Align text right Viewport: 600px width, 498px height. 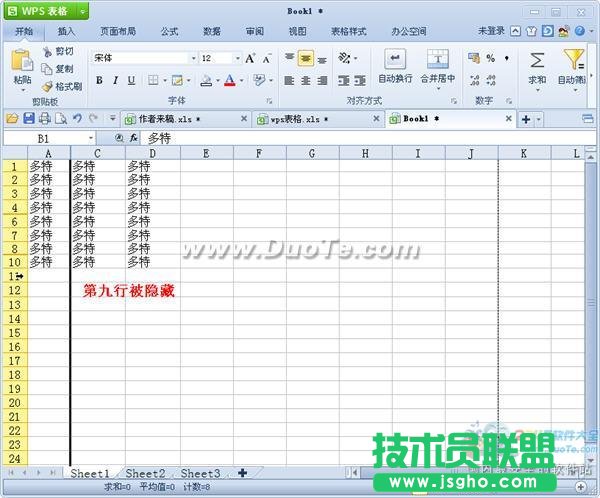[x=322, y=80]
